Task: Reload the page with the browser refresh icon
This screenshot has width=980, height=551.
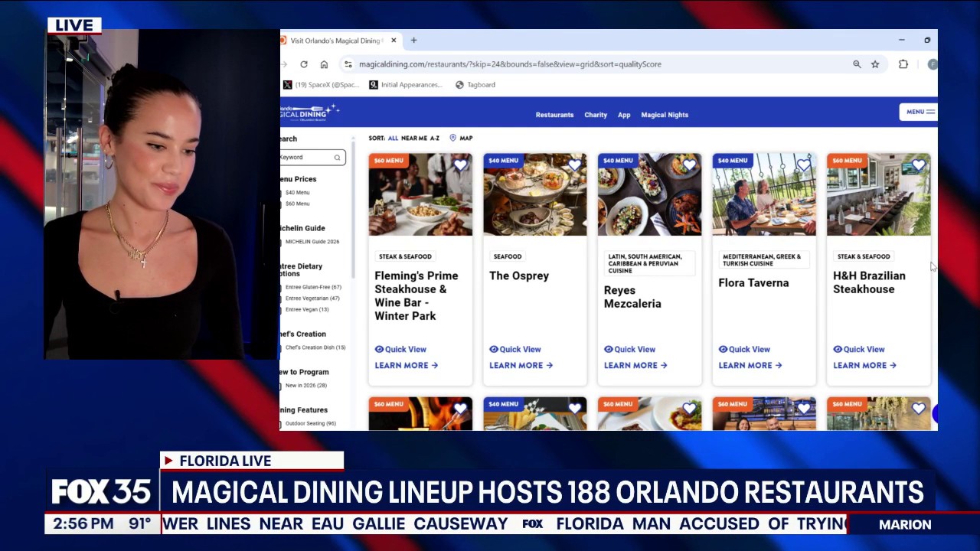Action: [x=304, y=64]
